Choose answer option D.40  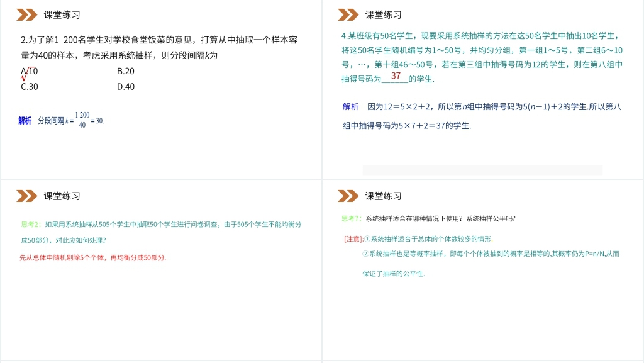126,87
